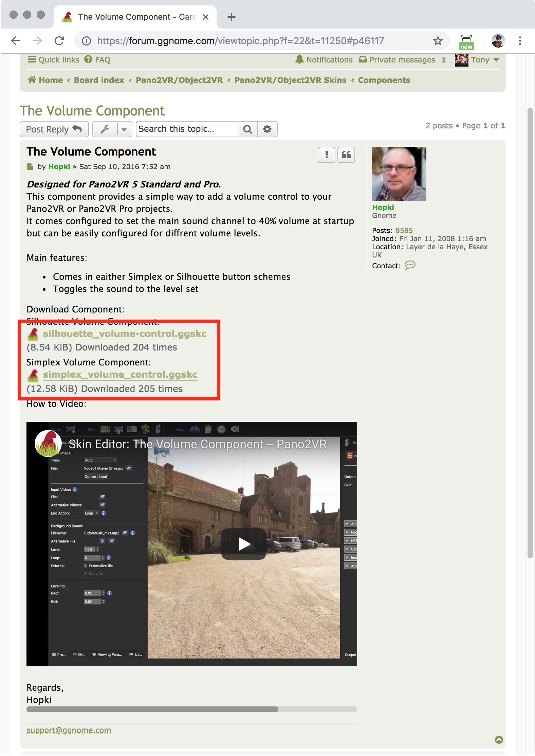Open Chrome three-dot menu
Screen dimensions: 535x756
[520, 41]
